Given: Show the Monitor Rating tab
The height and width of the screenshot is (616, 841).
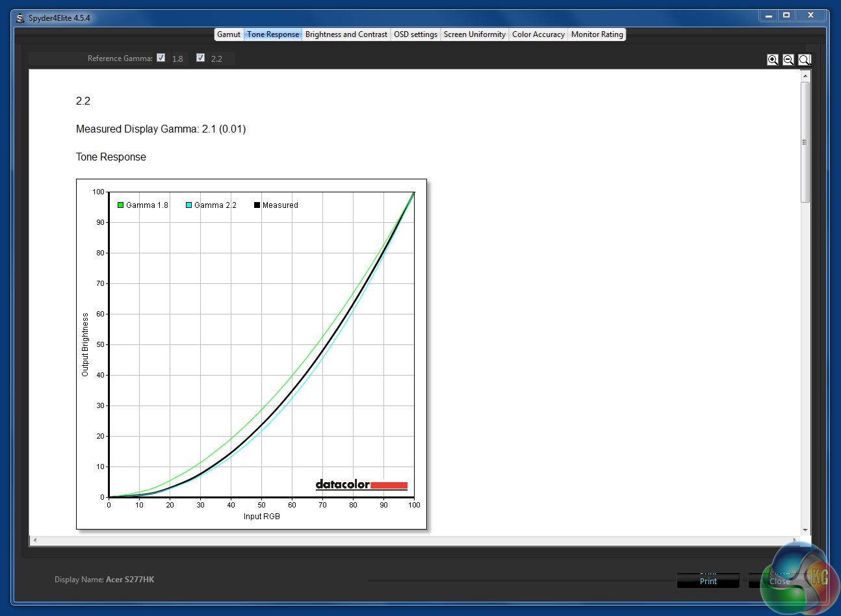Looking at the screenshot, I should pyautogui.click(x=597, y=34).
